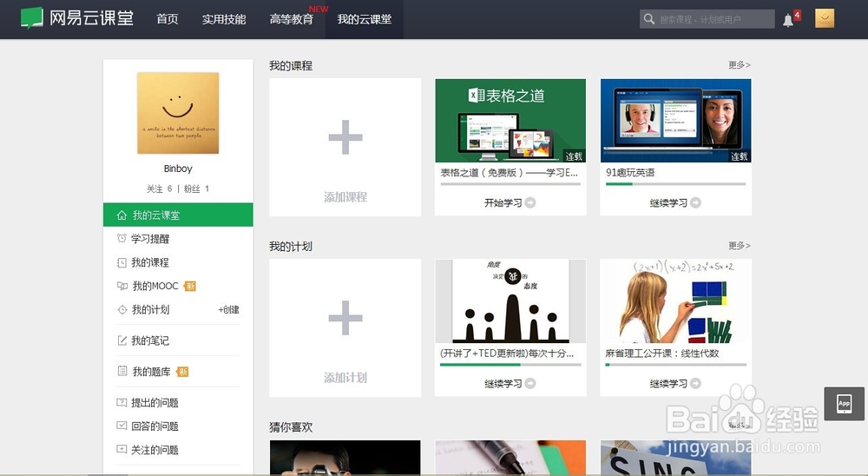The width and height of the screenshot is (868, 476).
Task: Click the 新 badge next to 我的MOOC
Action: pos(190,286)
